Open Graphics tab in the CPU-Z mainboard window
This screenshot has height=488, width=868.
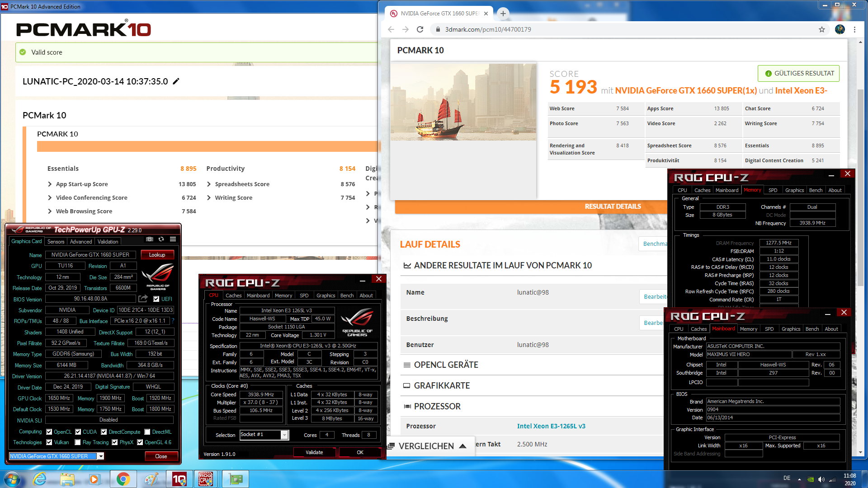[791, 329]
